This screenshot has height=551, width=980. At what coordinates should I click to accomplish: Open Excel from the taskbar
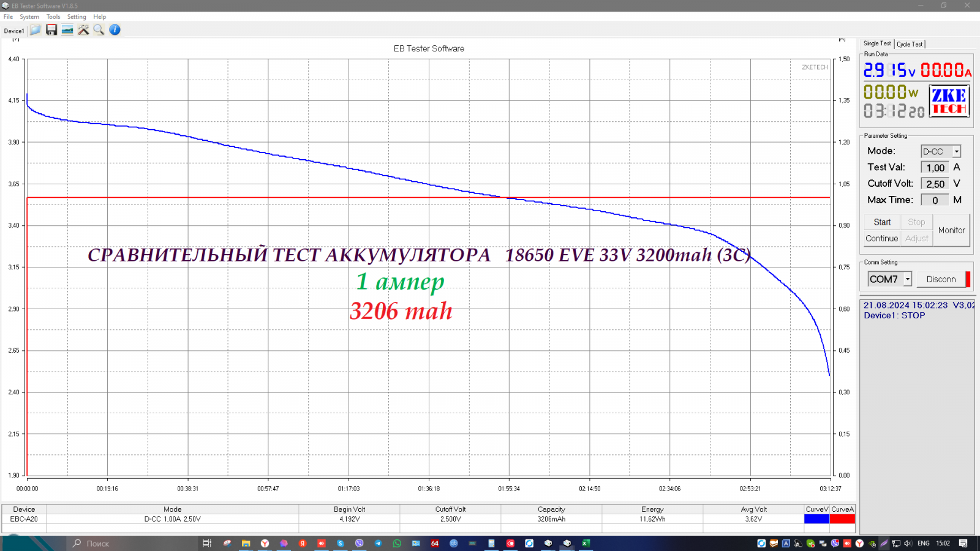[x=586, y=543]
